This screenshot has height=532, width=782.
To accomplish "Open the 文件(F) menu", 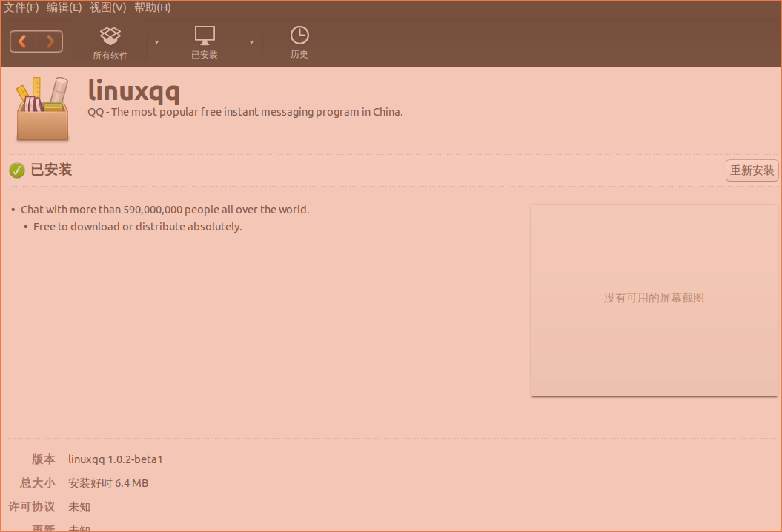I will tap(21, 7).
